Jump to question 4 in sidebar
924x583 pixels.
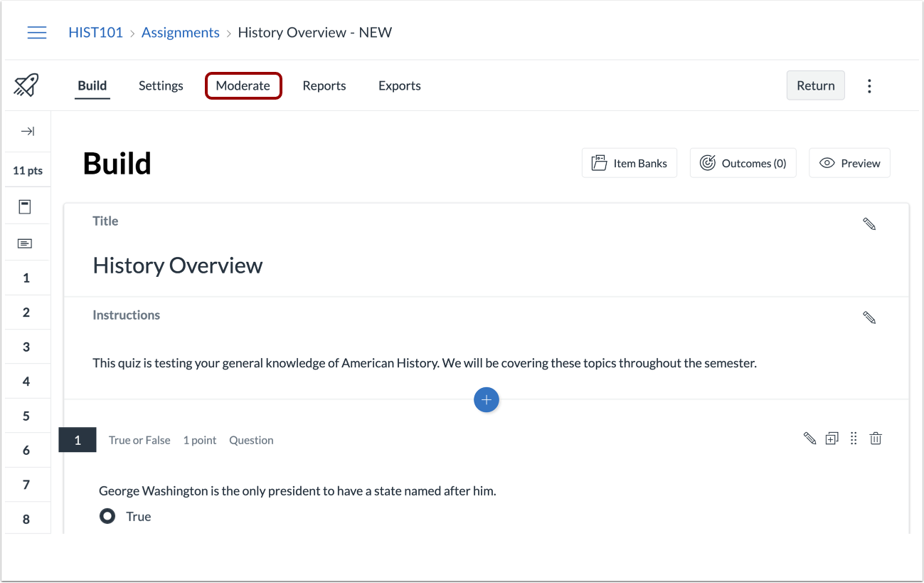(x=26, y=382)
